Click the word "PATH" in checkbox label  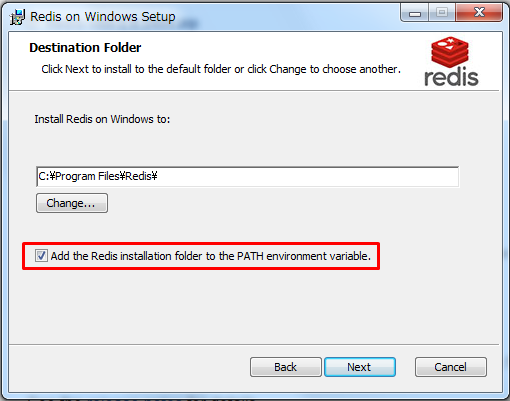point(250,256)
